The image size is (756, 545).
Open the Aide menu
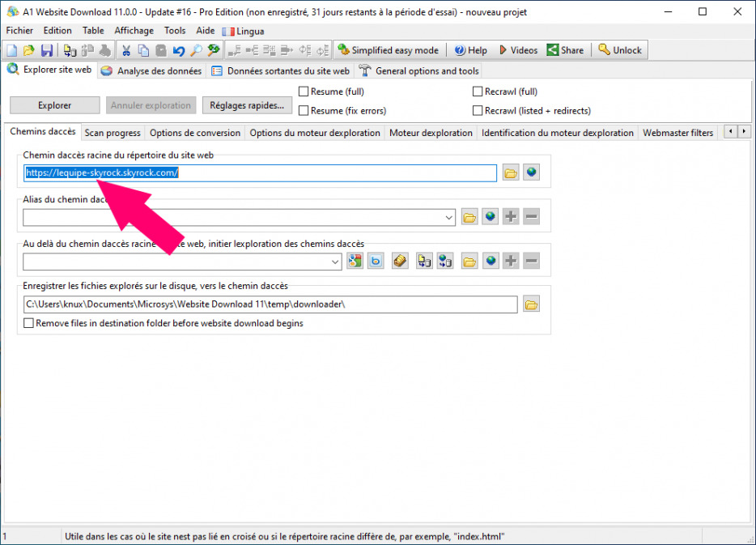(x=206, y=31)
